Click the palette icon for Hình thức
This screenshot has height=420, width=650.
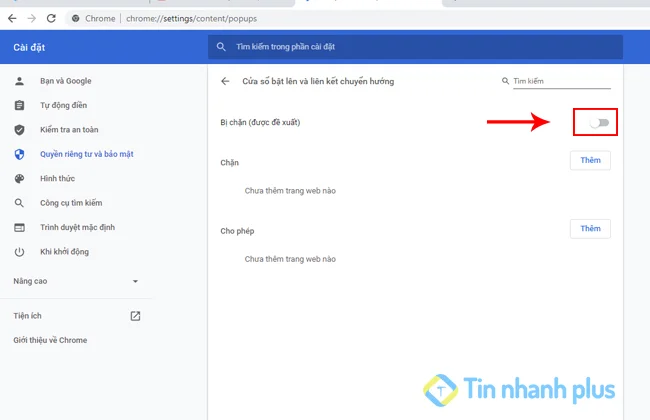coord(19,179)
